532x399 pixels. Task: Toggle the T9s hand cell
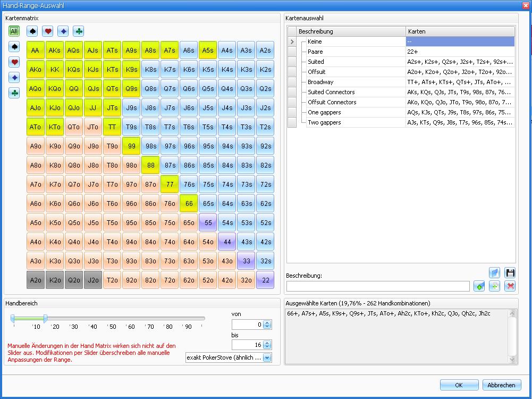131,127
